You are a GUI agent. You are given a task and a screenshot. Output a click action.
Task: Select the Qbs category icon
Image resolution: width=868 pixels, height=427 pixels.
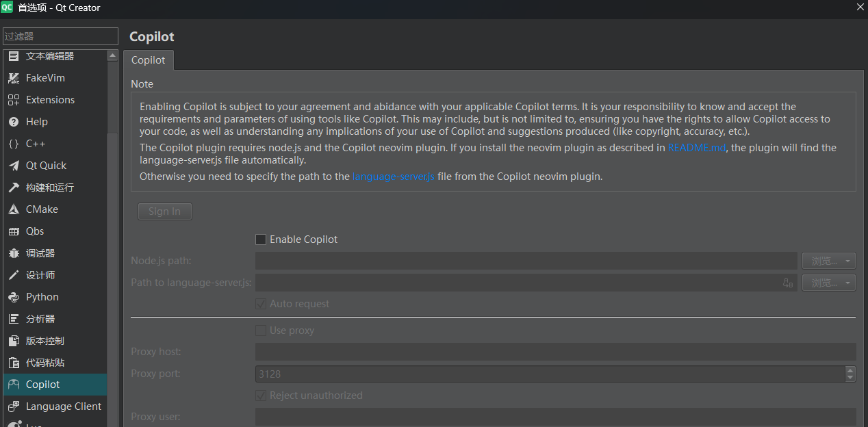click(x=14, y=231)
